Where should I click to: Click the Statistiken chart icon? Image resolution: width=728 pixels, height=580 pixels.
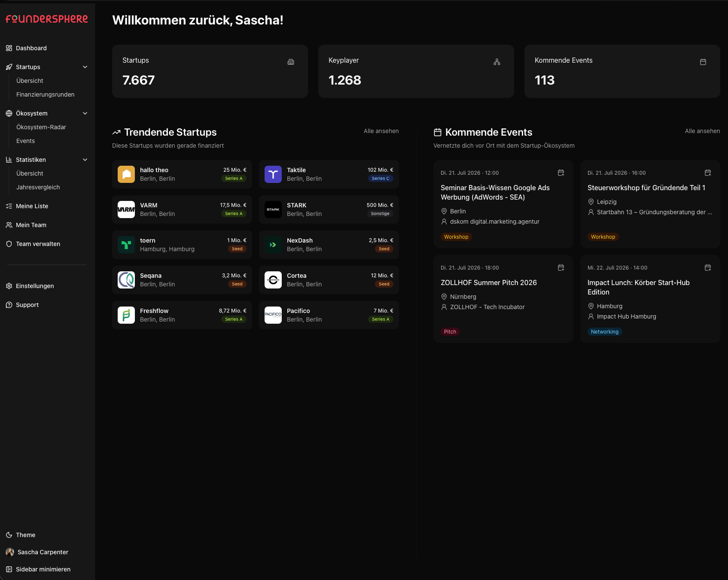pos(9,160)
